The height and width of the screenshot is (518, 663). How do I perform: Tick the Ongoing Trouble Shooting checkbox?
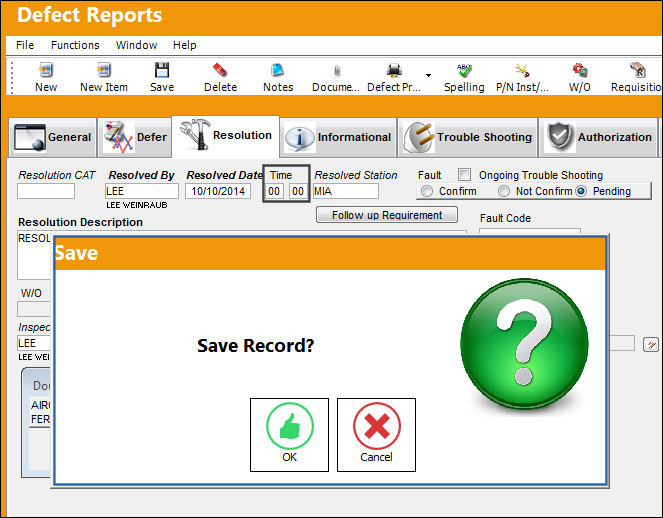pyautogui.click(x=464, y=175)
